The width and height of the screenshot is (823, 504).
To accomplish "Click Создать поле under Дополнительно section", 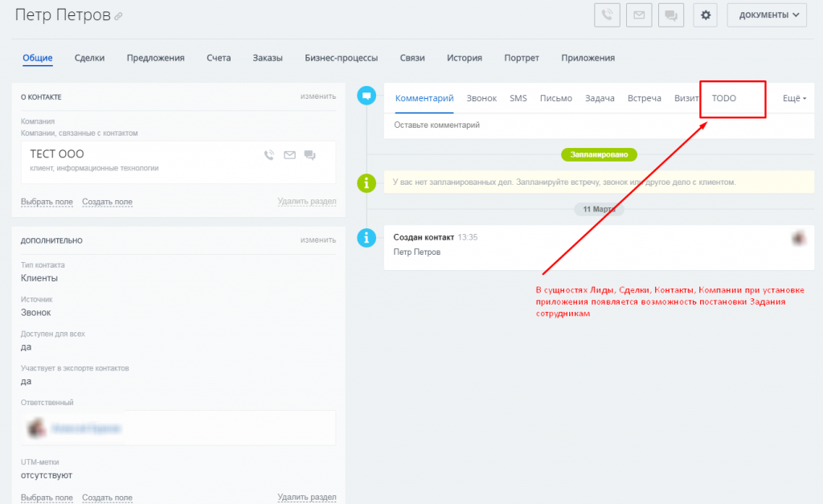I will [x=107, y=498].
